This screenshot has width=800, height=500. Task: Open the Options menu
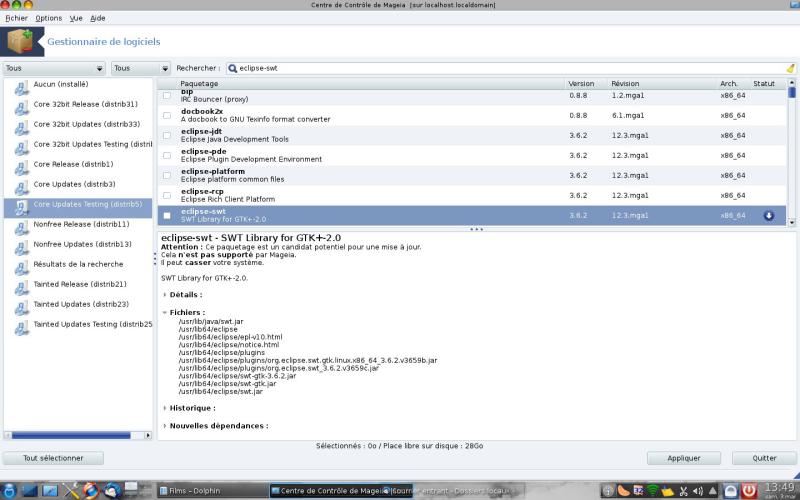[48, 18]
